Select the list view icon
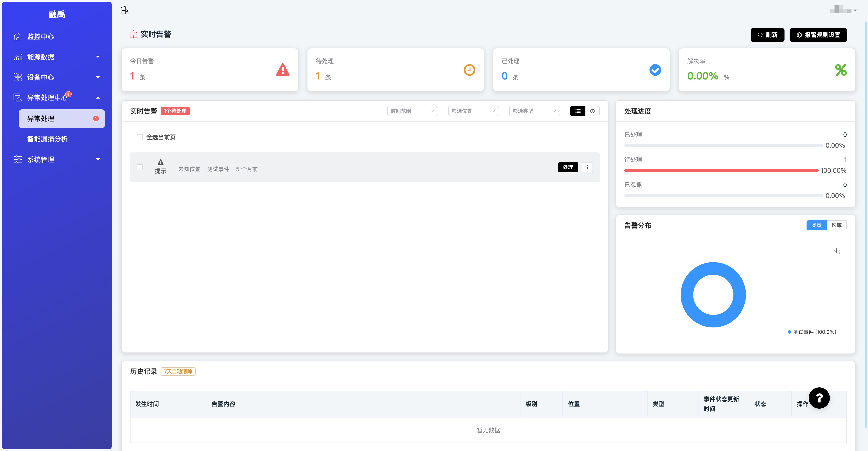Image resolution: width=868 pixels, height=451 pixels. tap(577, 111)
